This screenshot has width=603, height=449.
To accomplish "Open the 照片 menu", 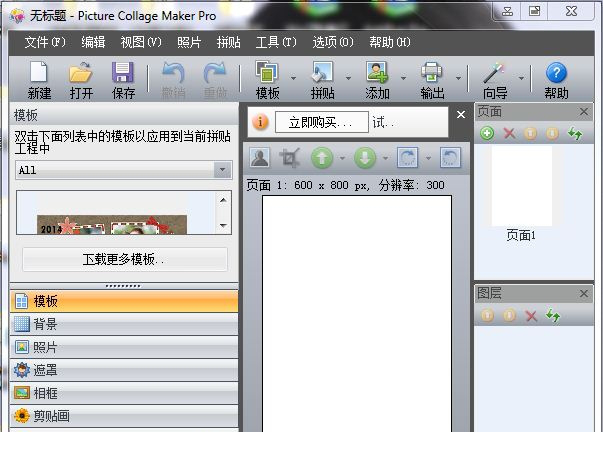I will pyautogui.click(x=189, y=42).
